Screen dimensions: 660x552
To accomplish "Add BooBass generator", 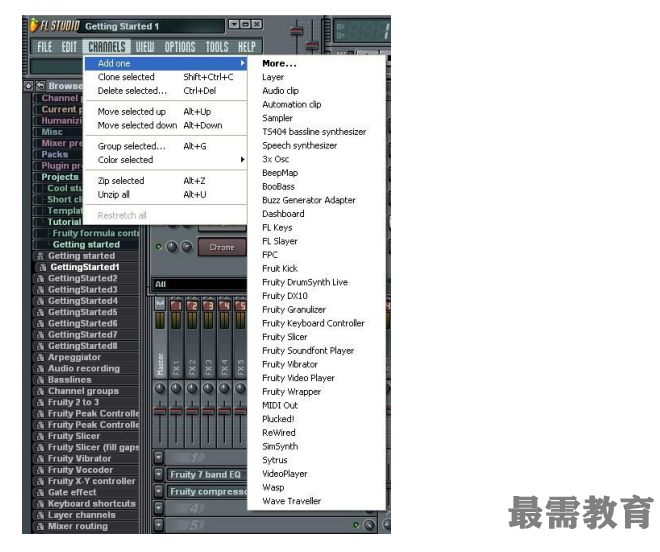I will point(278,187).
